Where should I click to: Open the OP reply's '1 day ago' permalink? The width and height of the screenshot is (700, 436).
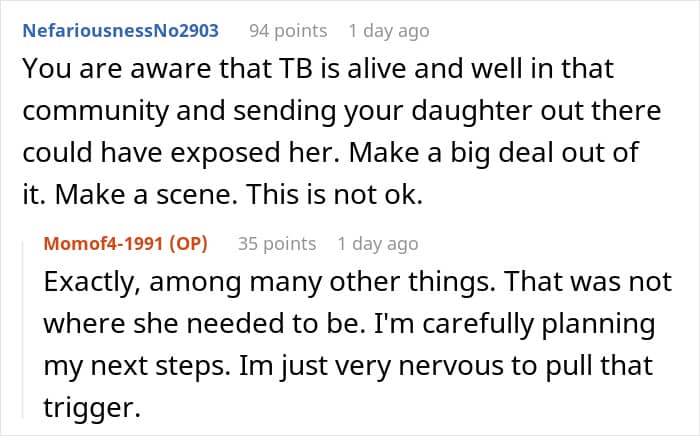tap(378, 244)
